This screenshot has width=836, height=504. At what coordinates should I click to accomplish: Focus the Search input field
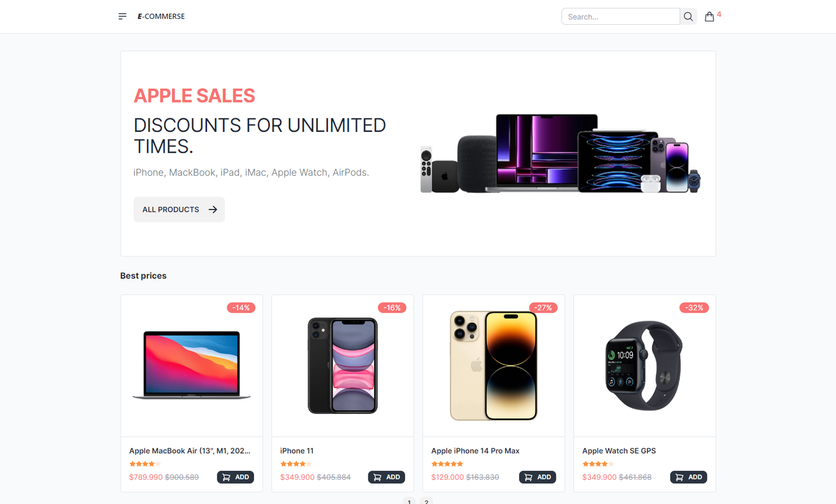(620, 16)
